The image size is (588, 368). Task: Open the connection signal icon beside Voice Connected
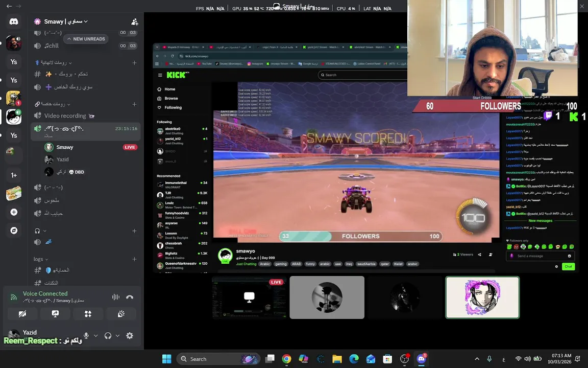click(14, 297)
